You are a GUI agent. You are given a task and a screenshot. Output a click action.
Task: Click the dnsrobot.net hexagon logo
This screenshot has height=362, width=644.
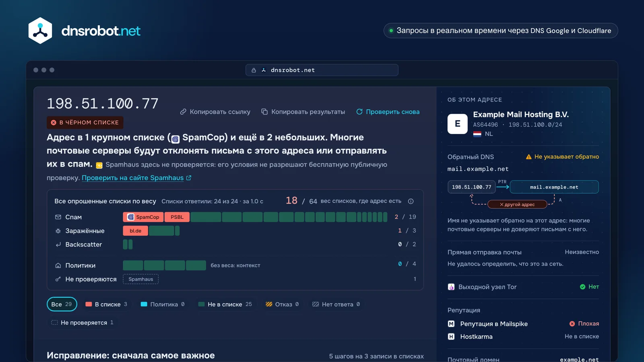[x=40, y=31]
